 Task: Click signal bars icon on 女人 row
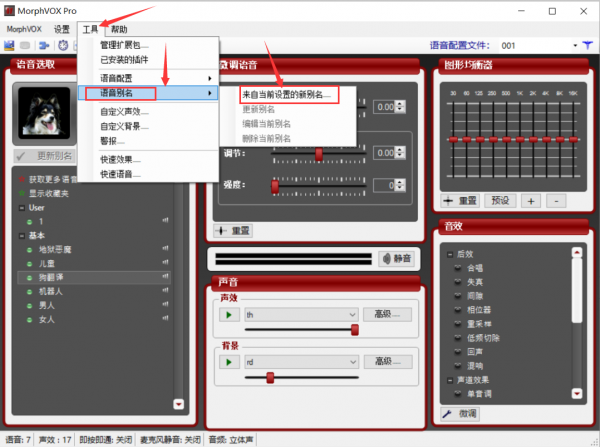pos(165,318)
